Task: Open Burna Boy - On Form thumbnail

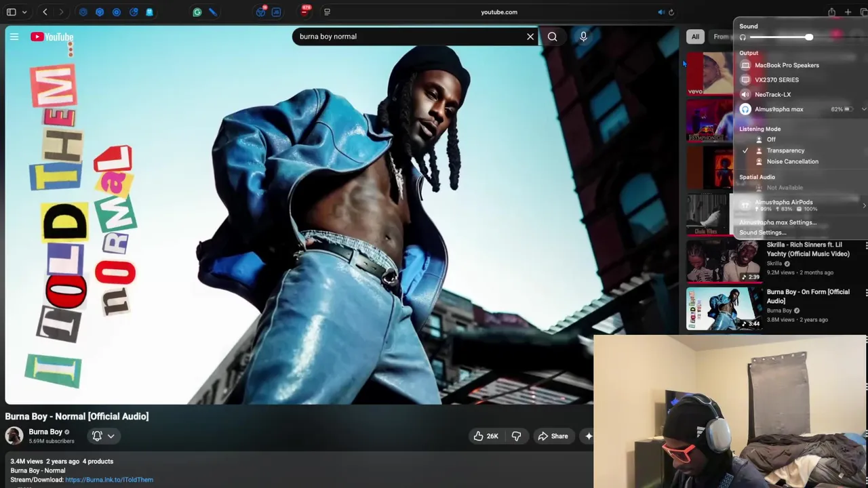Action: click(x=724, y=309)
